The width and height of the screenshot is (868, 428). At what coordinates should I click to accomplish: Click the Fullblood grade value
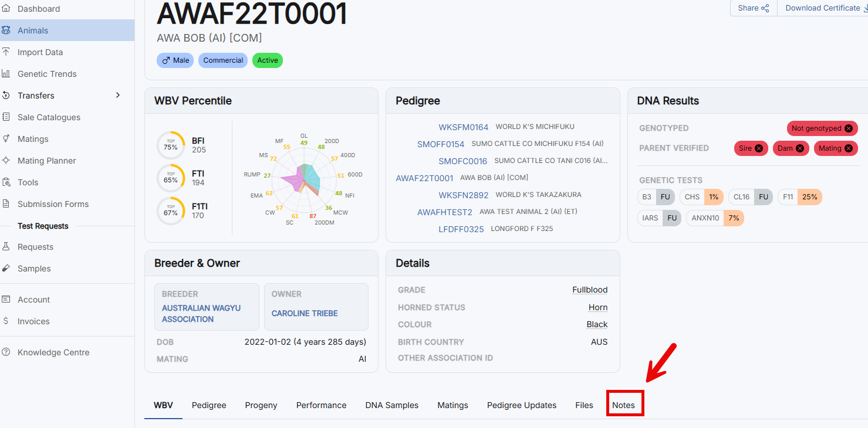pyautogui.click(x=590, y=290)
